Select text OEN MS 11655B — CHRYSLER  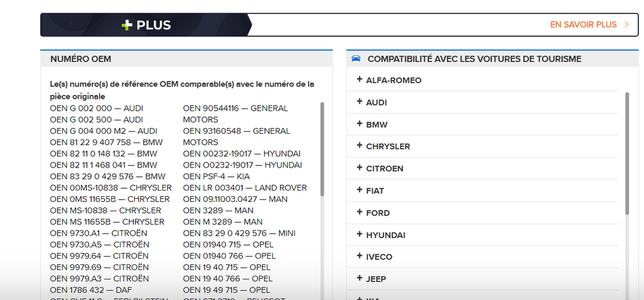click(x=107, y=222)
